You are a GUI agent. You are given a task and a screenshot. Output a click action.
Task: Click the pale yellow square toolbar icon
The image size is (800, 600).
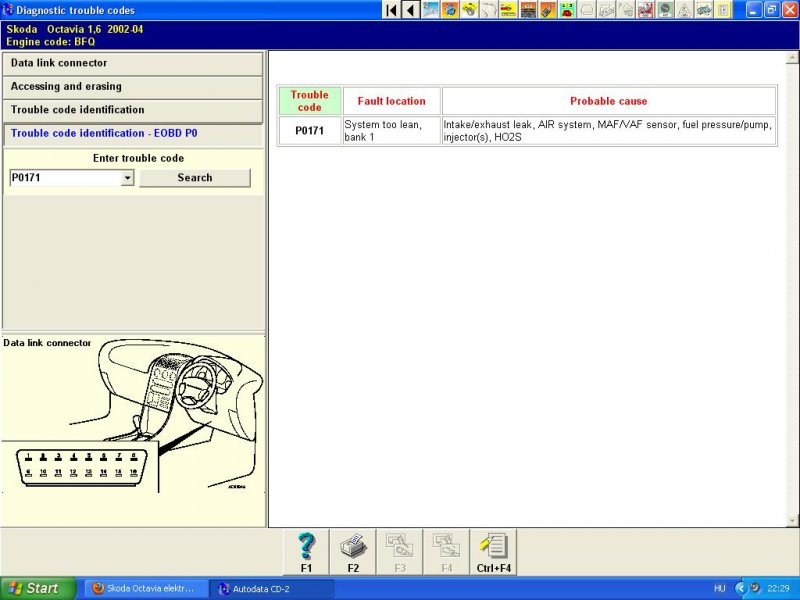(x=723, y=10)
